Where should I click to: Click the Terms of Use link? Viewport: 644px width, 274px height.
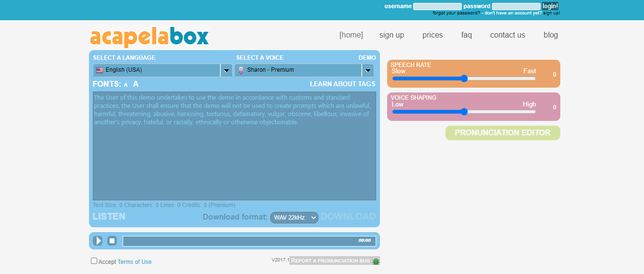(135, 262)
